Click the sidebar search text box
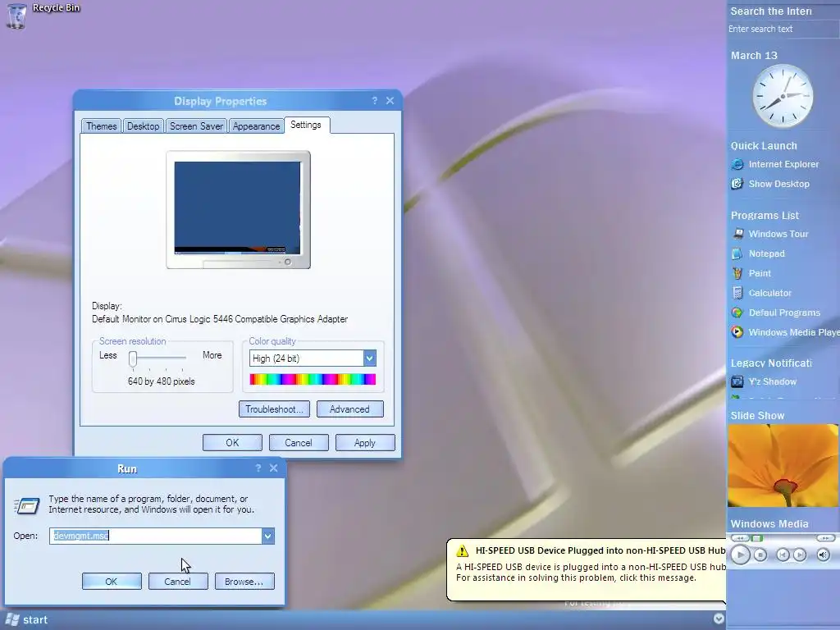 [x=783, y=29]
